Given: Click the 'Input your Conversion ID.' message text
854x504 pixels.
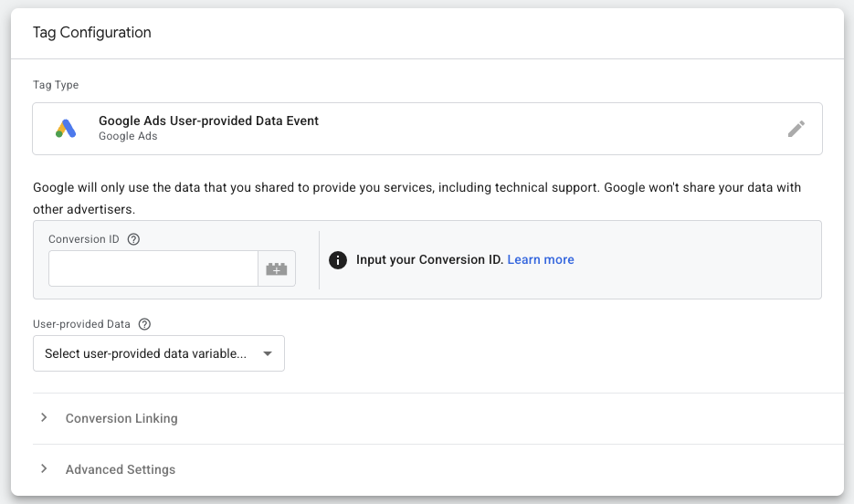Looking at the screenshot, I should click(x=429, y=259).
